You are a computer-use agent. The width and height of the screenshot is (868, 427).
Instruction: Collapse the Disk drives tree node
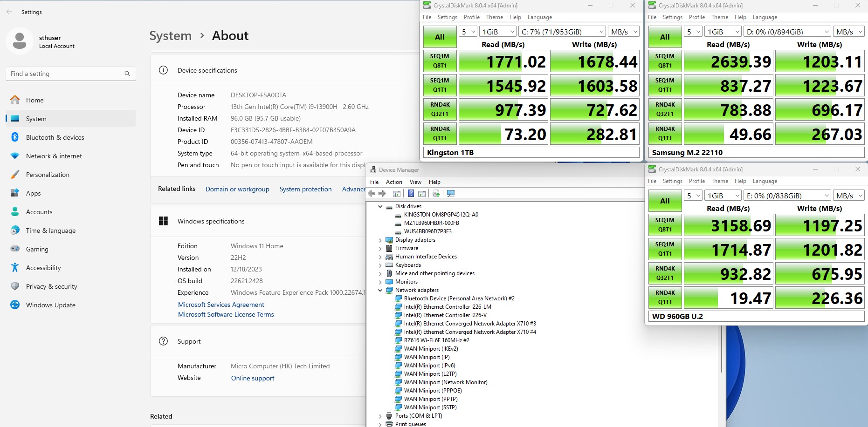coord(380,206)
